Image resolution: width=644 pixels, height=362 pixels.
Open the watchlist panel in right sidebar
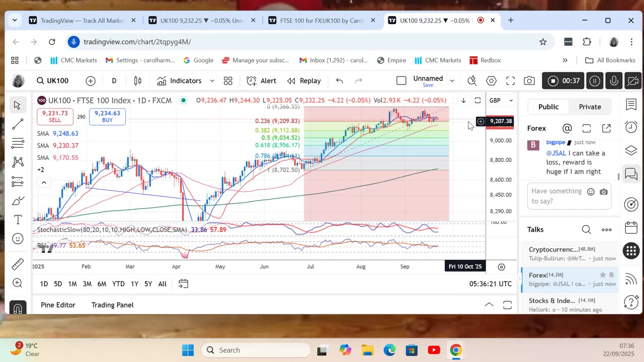click(631, 105)
